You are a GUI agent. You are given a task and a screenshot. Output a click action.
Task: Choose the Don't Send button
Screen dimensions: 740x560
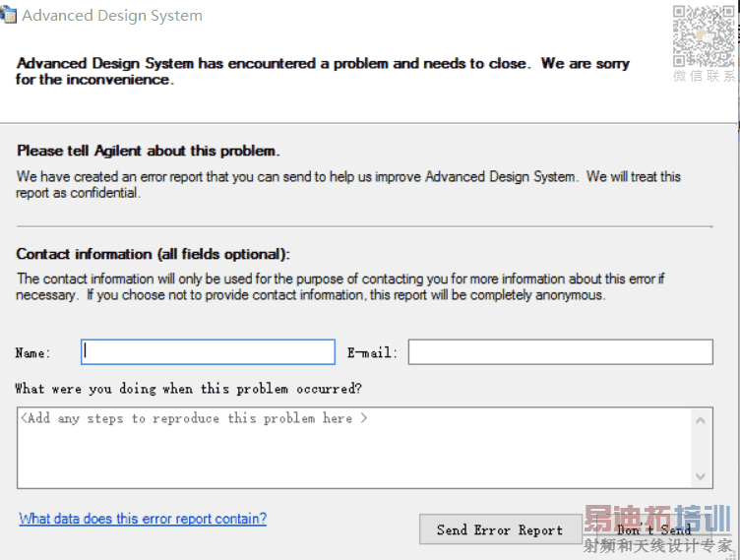click(653, 529)
